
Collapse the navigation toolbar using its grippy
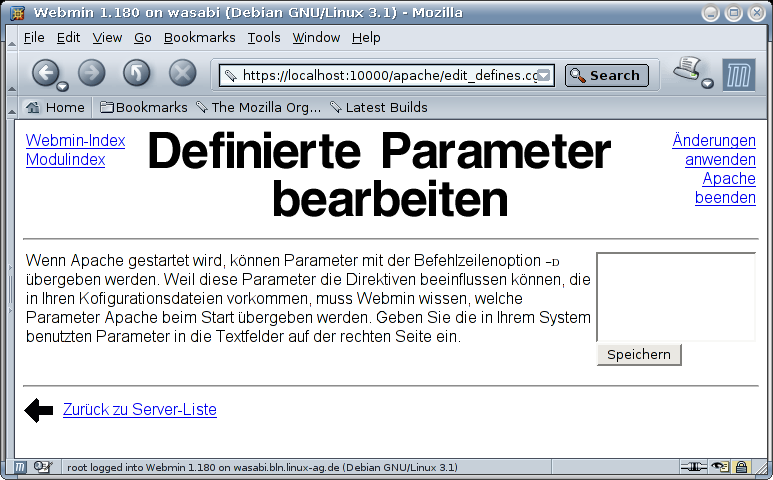click(12, 73)
